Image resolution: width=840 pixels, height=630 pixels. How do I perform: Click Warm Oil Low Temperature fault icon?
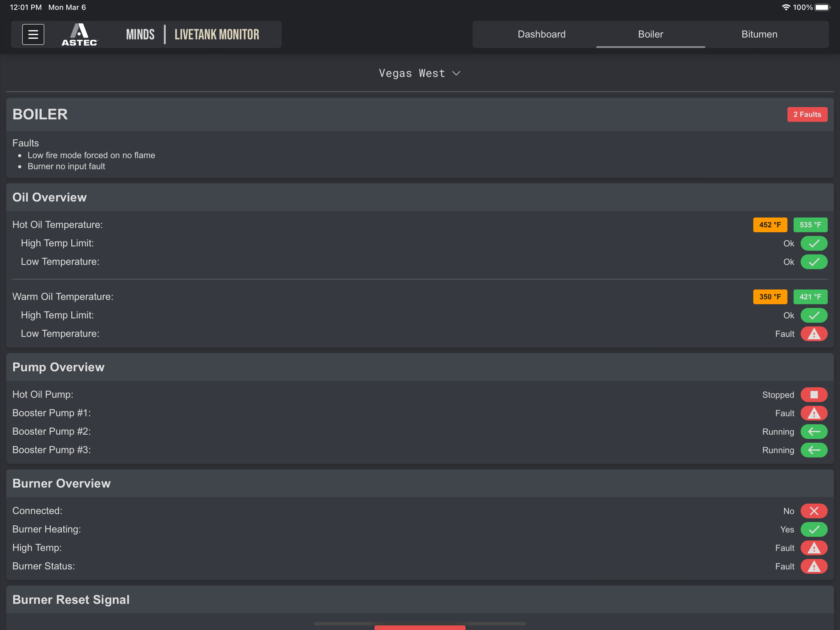814,334
